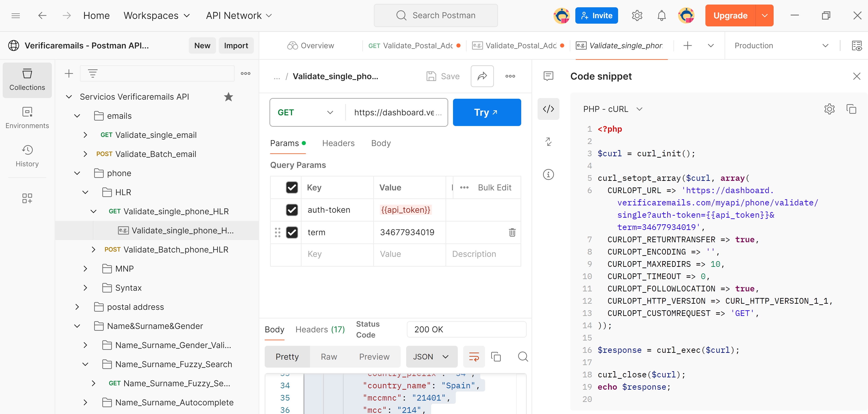Screen dimensions: 868x414
Task: Switch response view to Raw
Action: pos(329,357)
